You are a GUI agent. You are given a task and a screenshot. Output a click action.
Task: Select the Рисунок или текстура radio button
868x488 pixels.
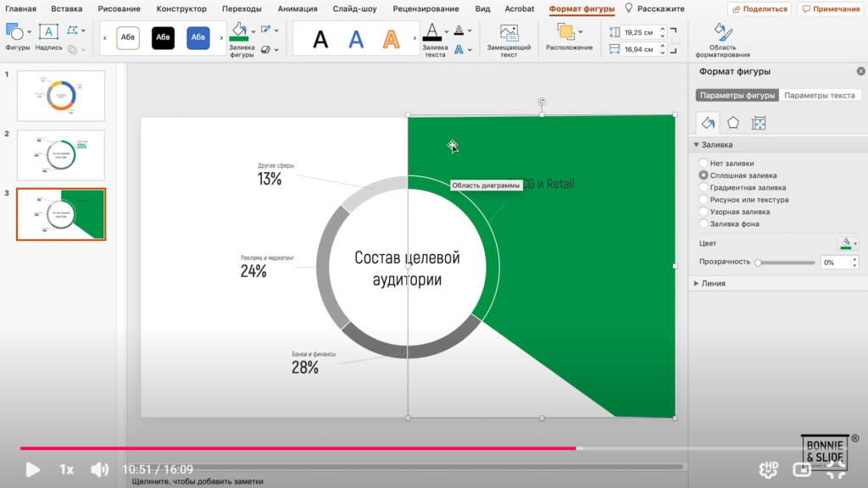[703, 200]
